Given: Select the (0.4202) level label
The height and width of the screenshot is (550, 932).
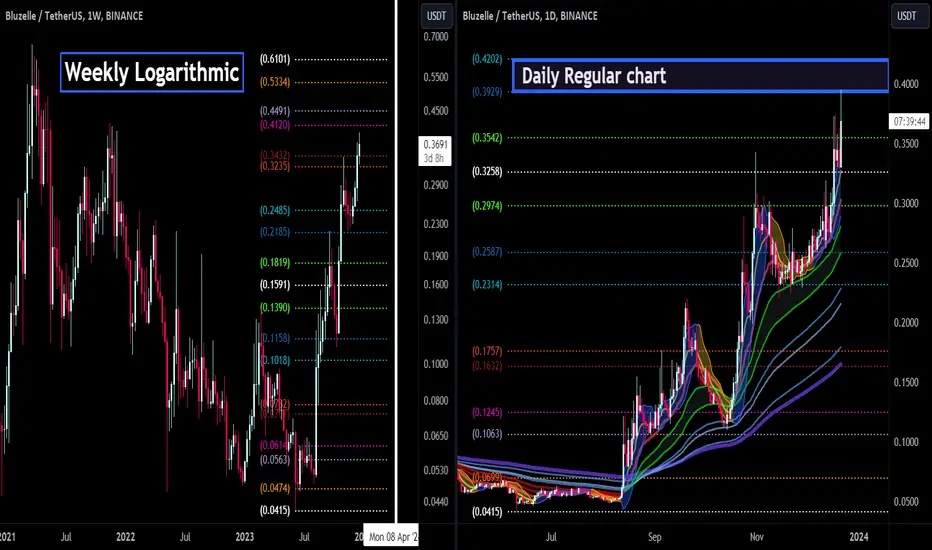Looking at the screenshot, I should tap(487, 59).
